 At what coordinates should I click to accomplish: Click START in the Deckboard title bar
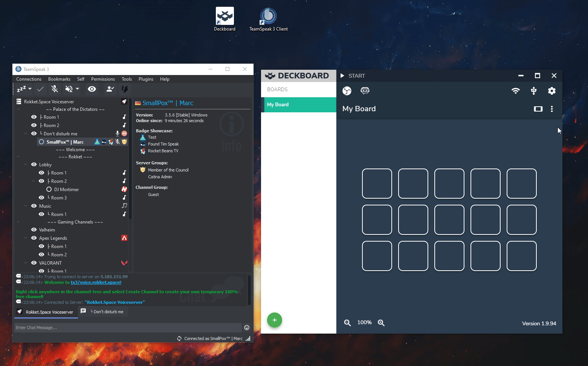pos(353,76)
